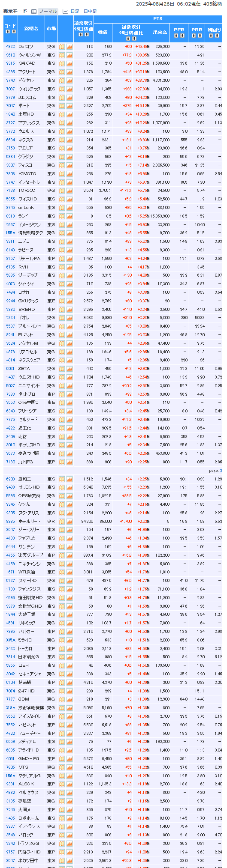Open the chart icon for Defコン row

click(x=70, y=46)
